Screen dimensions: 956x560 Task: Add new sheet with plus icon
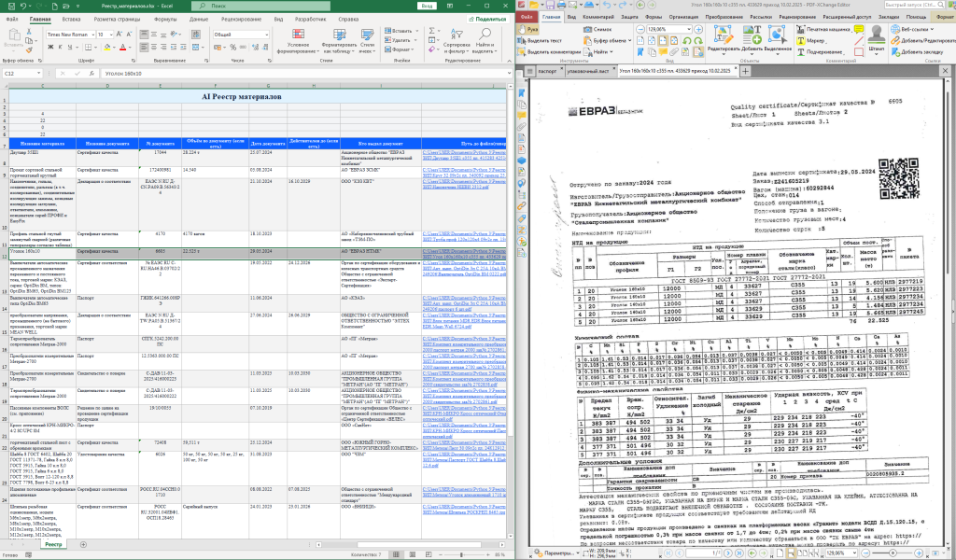[83, 544]
